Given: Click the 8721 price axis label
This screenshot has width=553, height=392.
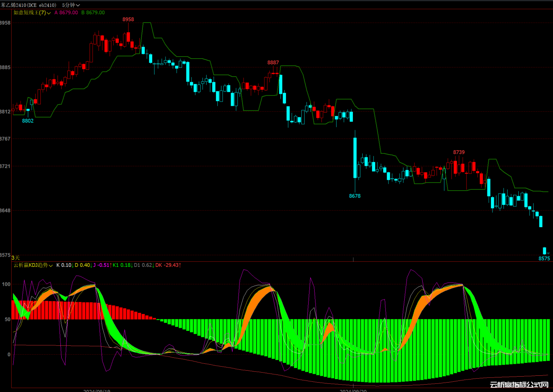Looking at the screenshot, I should [x=6, y=166].
